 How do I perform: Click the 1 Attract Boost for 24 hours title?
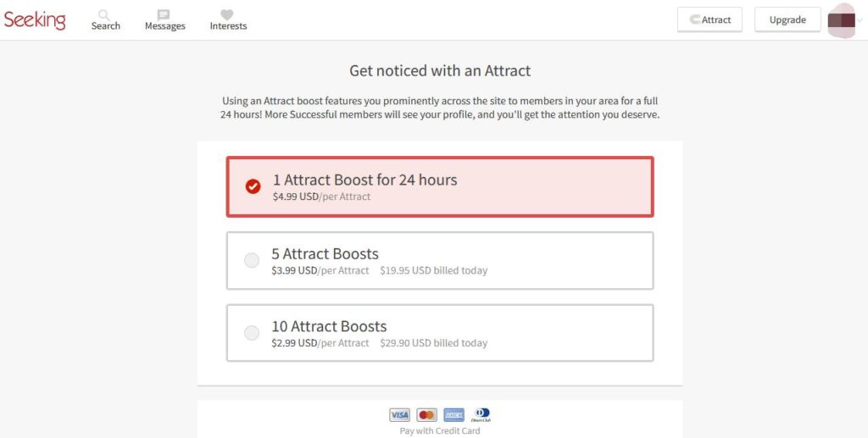[x=364, y=180]
